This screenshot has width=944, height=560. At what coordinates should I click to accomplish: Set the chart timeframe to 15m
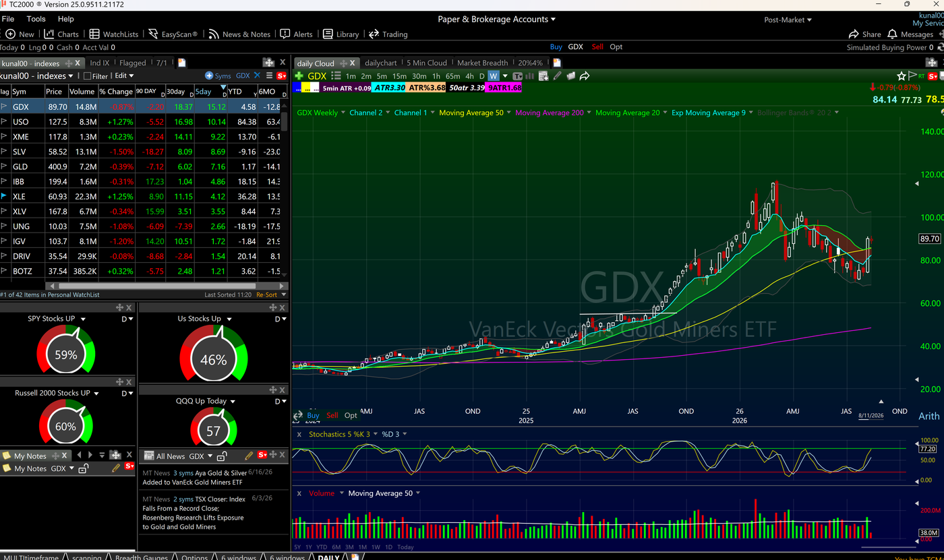coord(399,76)
